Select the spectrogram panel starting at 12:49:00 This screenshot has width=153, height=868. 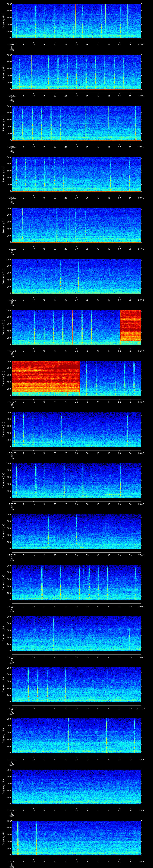tap(77, 174)
